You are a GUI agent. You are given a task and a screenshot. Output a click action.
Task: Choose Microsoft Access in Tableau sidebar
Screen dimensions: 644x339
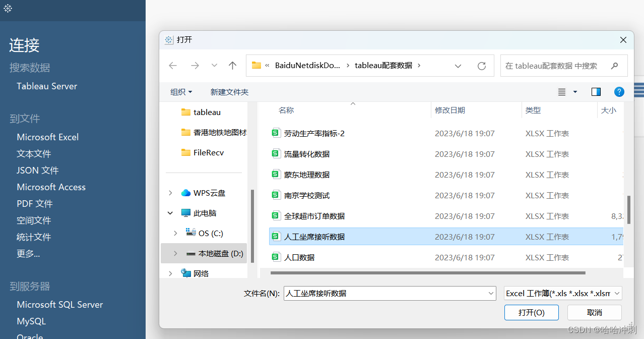tap(51, 187)
